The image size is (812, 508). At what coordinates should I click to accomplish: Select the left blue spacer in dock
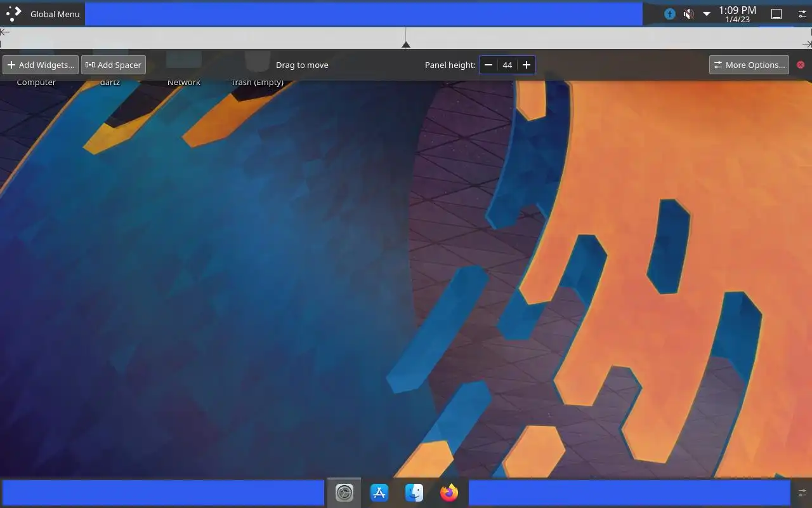[163, 493]
